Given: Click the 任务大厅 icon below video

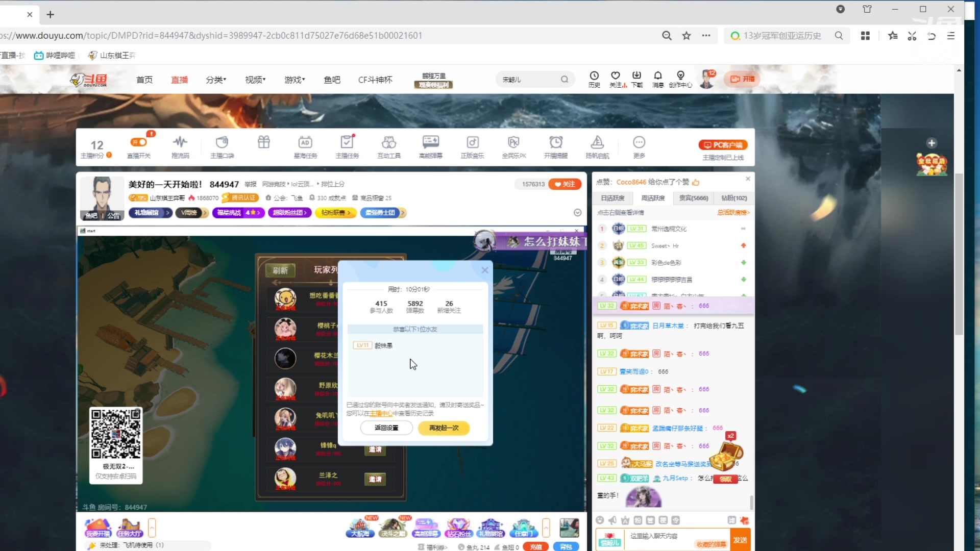Looking at the screenshot, I should point(130,528).
